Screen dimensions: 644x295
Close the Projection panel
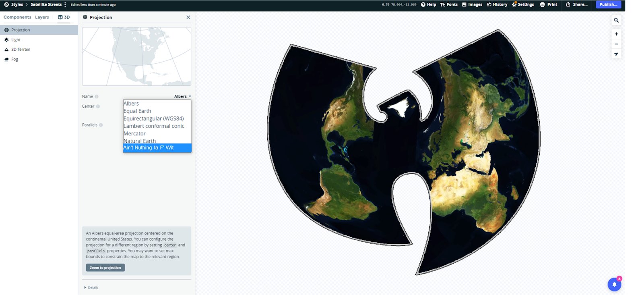point(188,17)
